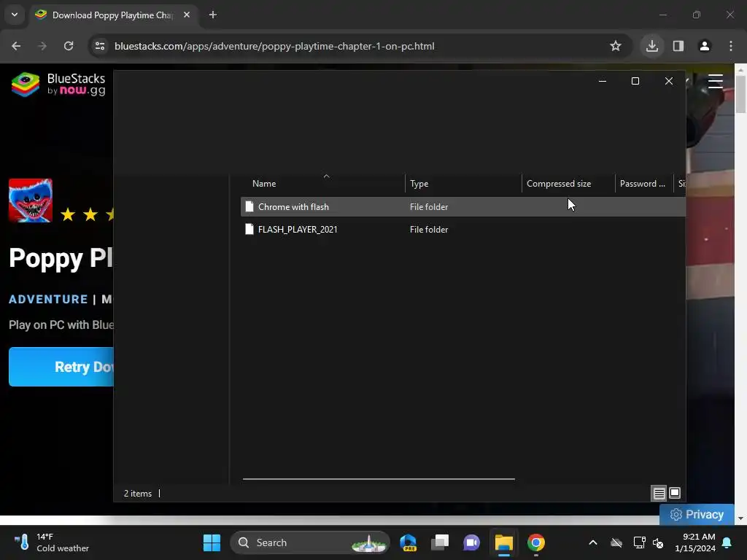This screenshot has width=747, height=560.
Task: Click the taskbar Search box
Action: (310, 542)
